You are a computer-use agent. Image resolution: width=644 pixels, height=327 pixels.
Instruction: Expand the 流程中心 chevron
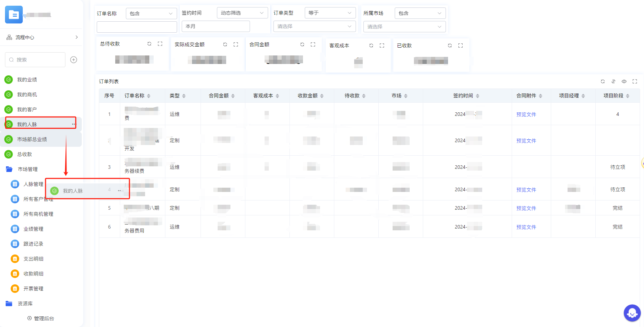pos(76,37)
